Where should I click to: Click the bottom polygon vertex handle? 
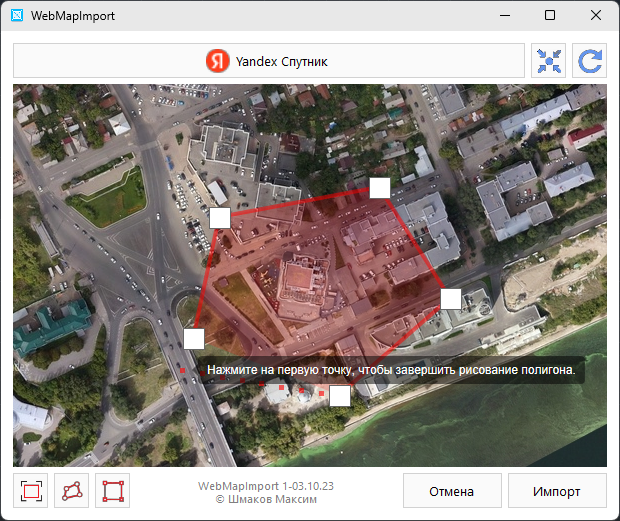click(x=340, y=396)
